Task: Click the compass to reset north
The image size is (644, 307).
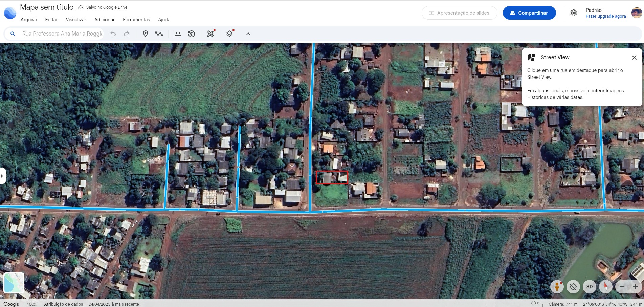Action: click(605, 287)
